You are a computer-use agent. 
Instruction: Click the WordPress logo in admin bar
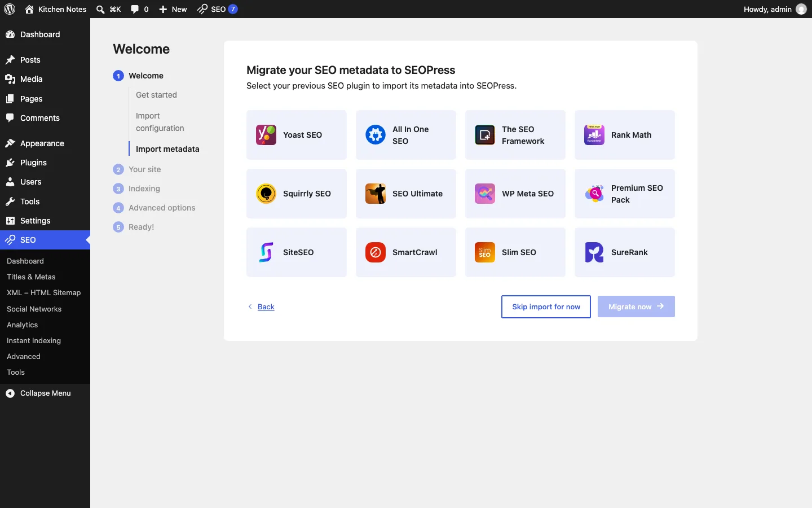[10, 9]
